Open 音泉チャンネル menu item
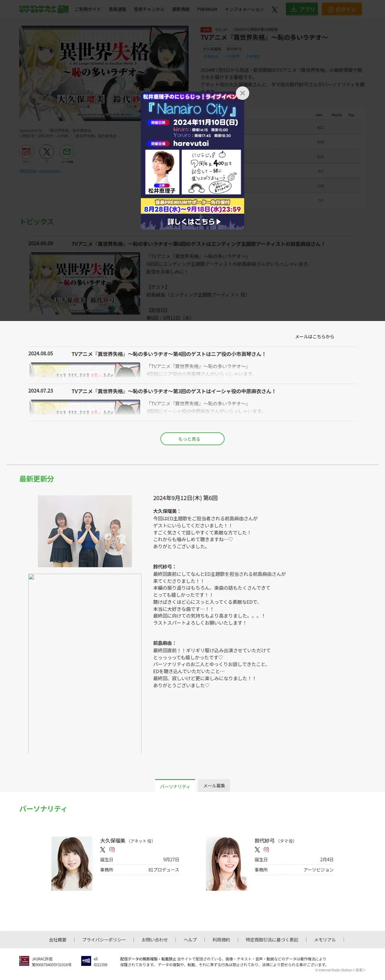 149,9
